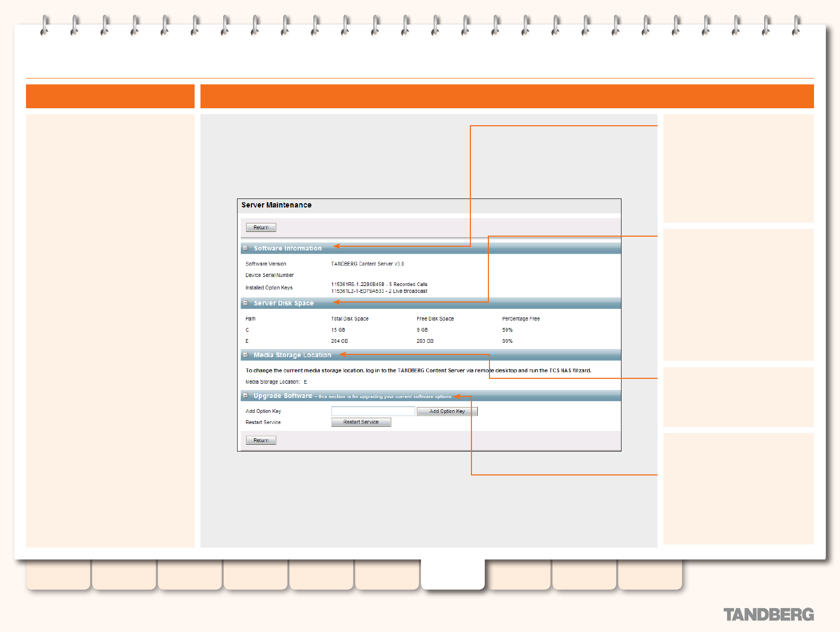Collapse the Software Information section icon
Viewport: 840px width, 632px height.
246,248
